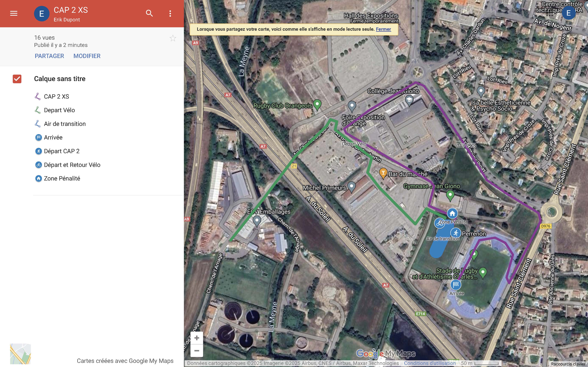The width and height of the screenshot is (588, 367).
Task: Click the MODIFIER button
Action: (87, 56)
